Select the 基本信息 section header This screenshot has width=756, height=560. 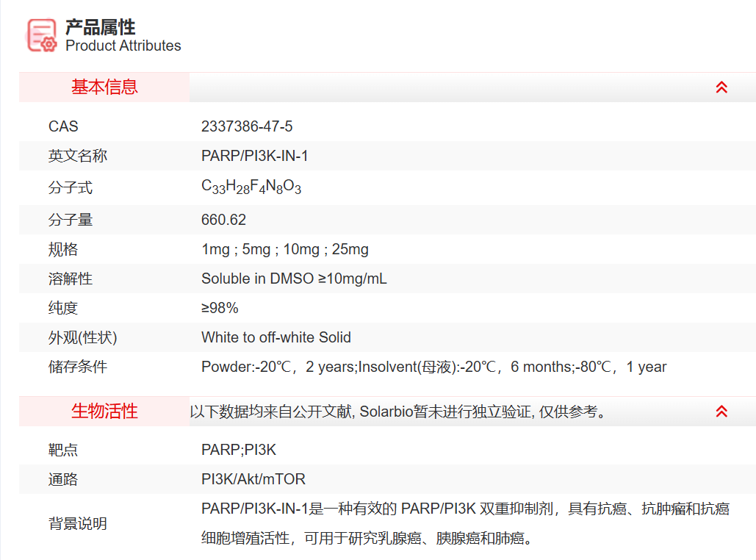104,87
